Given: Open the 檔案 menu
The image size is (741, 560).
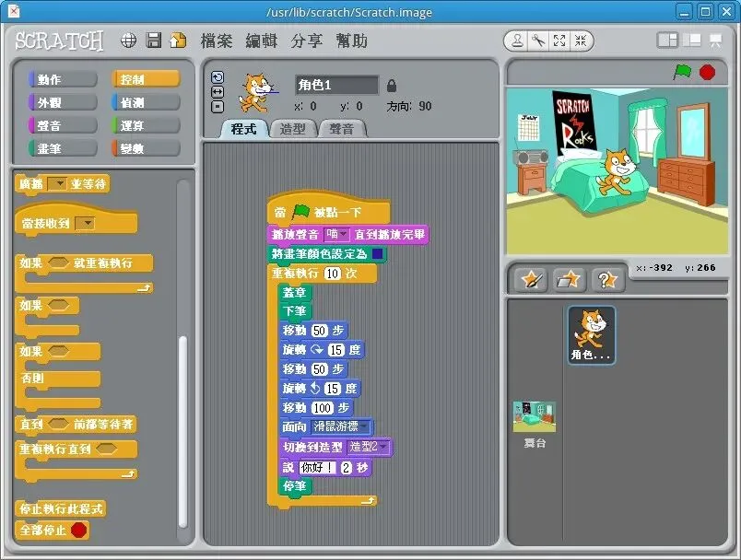Looking at the screenshot, I should point(216,41).
